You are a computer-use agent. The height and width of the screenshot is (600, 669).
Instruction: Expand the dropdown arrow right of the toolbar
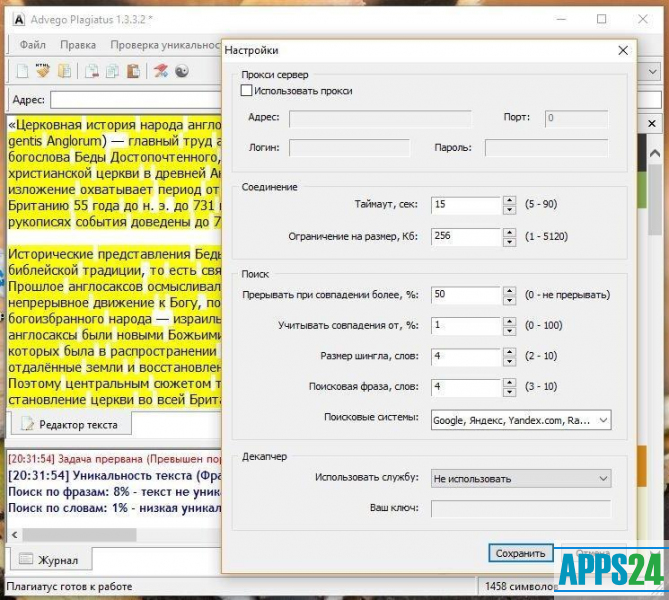[652, 72]
